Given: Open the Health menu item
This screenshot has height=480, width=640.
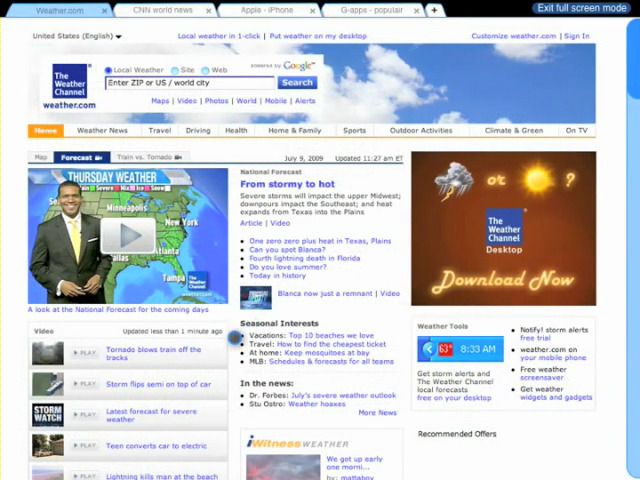Looking at the screenshot, I should point(236,131).
